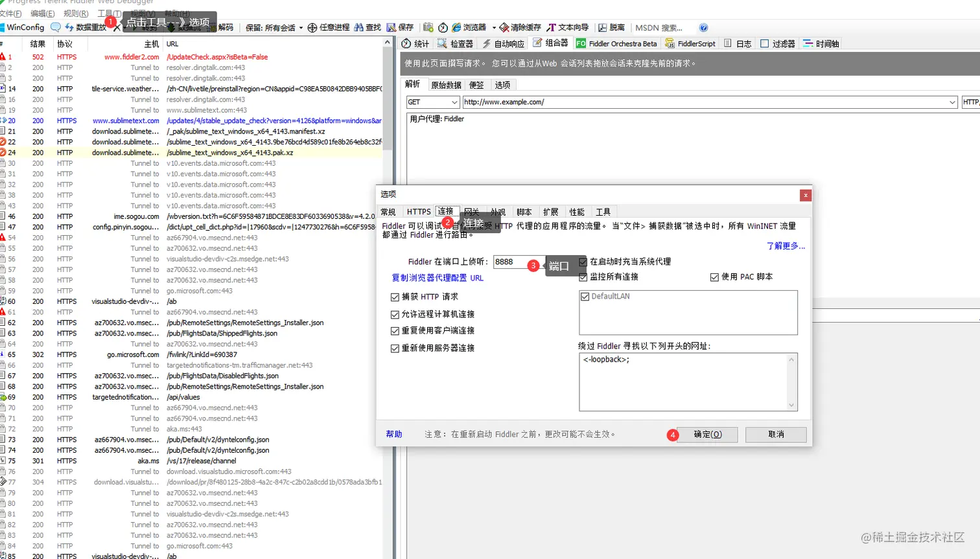The image size is (980, 559).
Task: Click the 浏览器 (Browse) toolbar button
Action: [469, 27]
